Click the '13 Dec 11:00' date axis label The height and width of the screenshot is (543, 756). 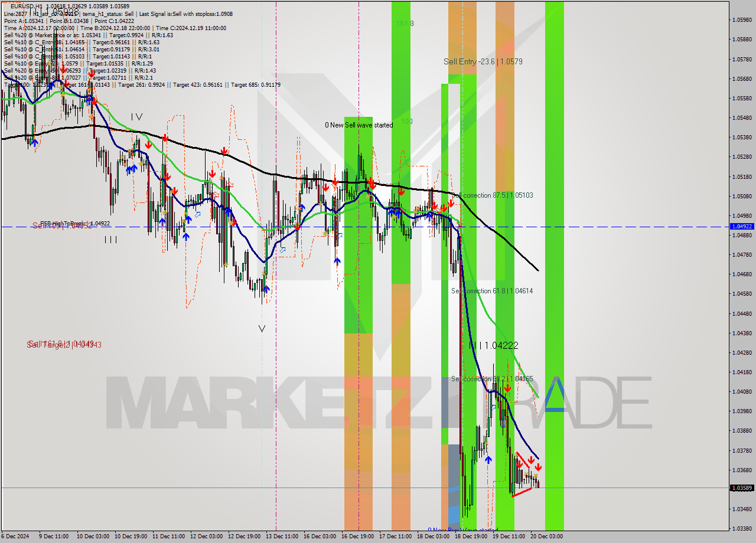281,537
